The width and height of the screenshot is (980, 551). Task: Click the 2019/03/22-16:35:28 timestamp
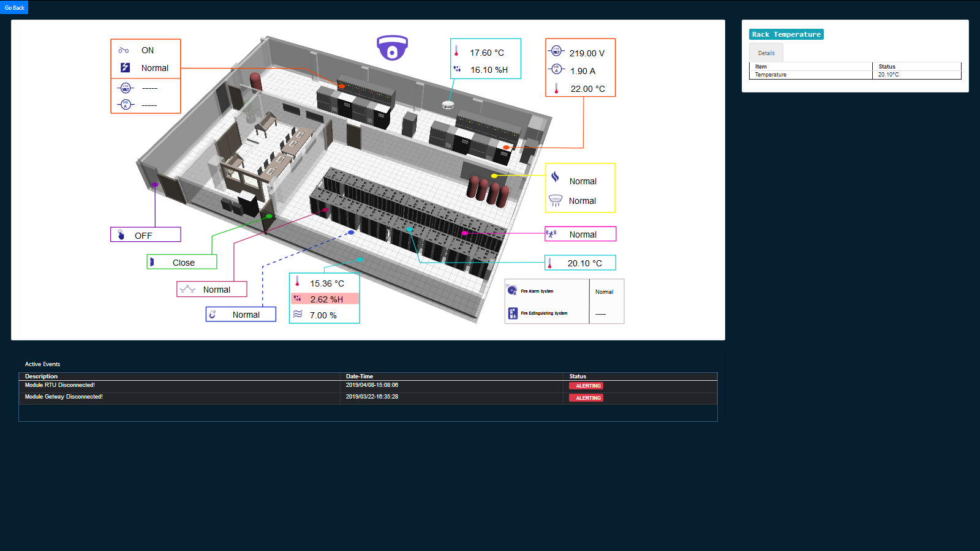[x=372, y=397]
